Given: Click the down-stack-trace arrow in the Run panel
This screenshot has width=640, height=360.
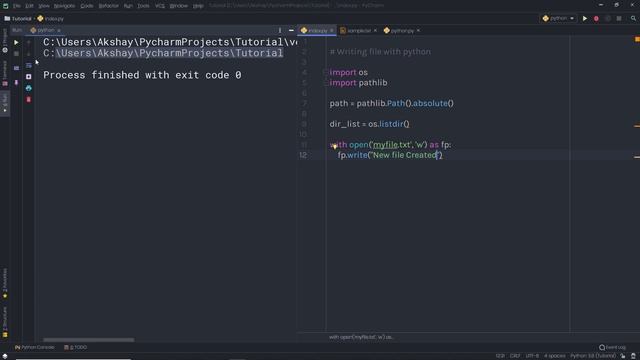Looking at the screenshot, I should pos(29,53).
